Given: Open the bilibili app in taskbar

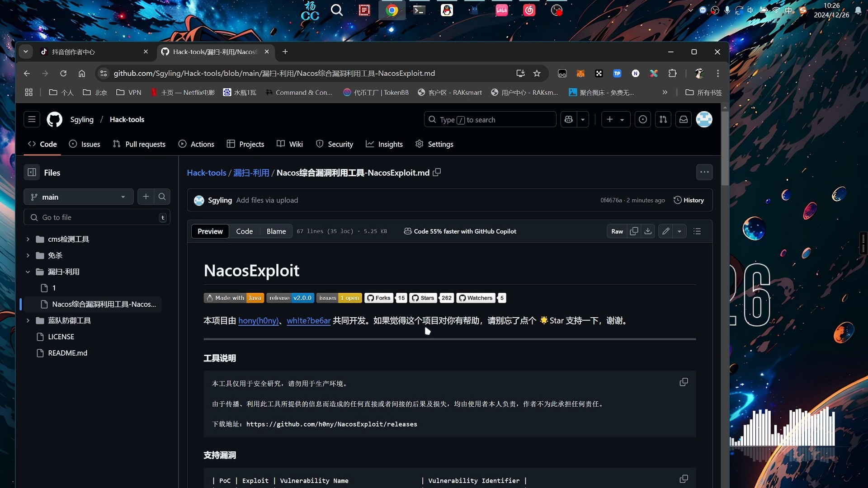Looking at the screenshot, I should coord(501,10).
